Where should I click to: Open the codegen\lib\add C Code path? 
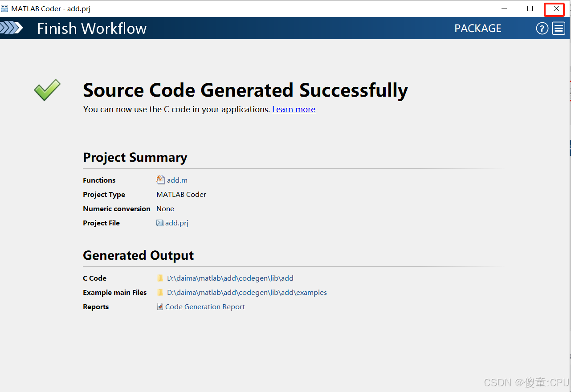pos(230,278)
